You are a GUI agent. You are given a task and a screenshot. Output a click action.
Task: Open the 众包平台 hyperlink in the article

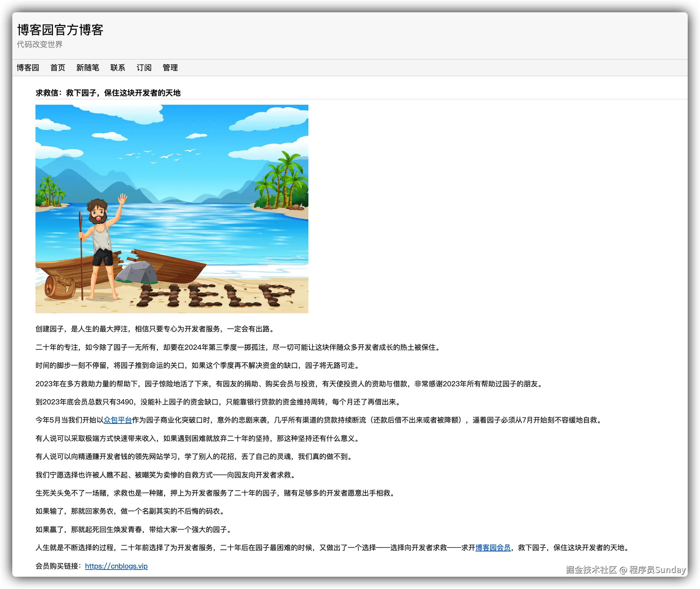(x=118, y=420)
